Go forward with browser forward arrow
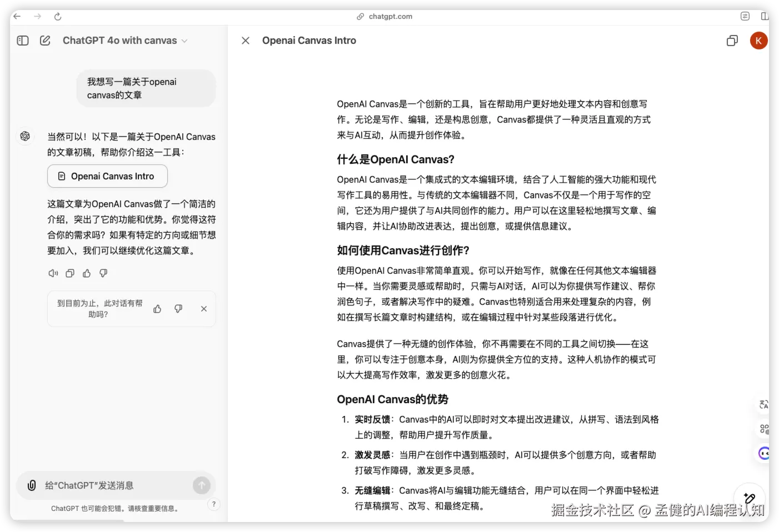Viewport: 779px width, 532px height. click(37, 17)
